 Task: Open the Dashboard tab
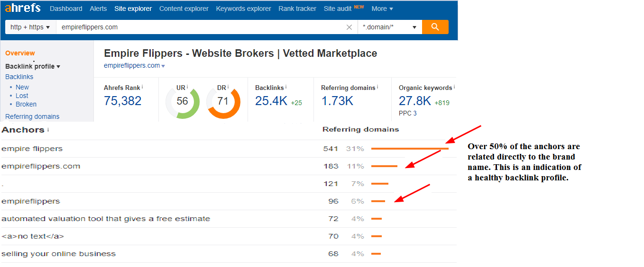pos(66,9)
